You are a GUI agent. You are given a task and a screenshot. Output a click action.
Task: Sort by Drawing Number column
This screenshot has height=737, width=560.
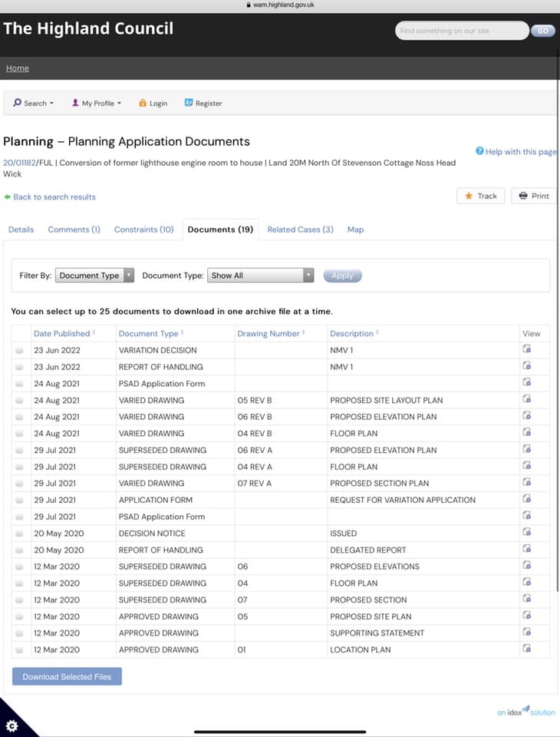tap(271, 333)
